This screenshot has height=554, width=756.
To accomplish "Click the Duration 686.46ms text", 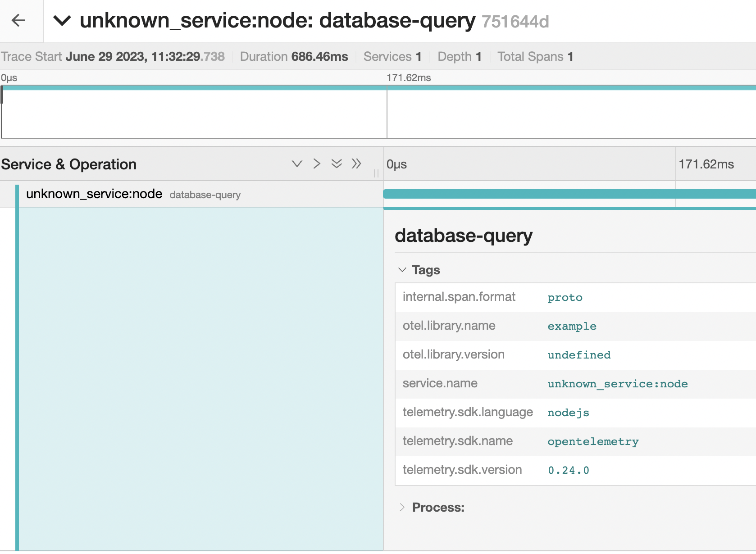I will (x=294, y=56).
